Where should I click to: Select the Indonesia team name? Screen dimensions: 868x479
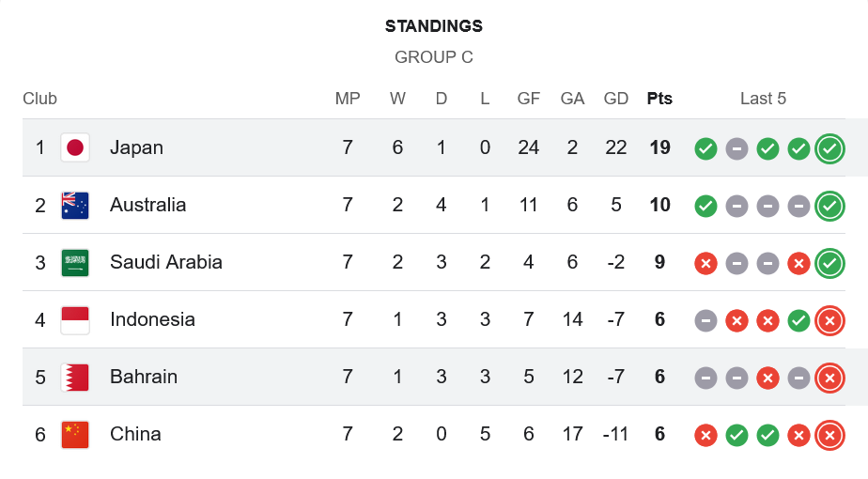pyautogui.click(x=152, y=319)
